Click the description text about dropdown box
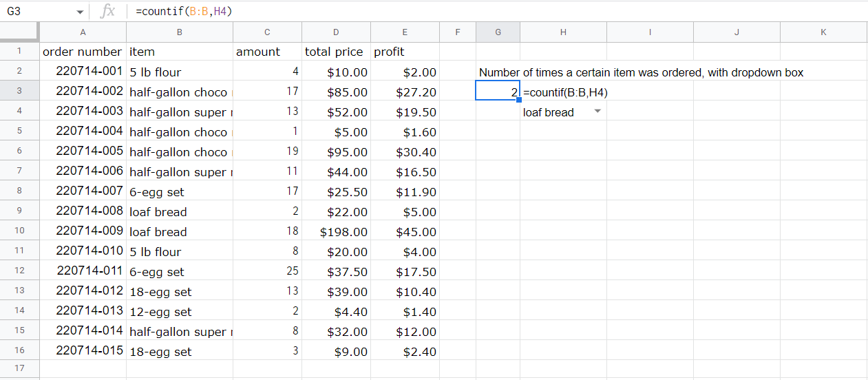The height and width of the screenshot is (380, 868). click(640, 72)
